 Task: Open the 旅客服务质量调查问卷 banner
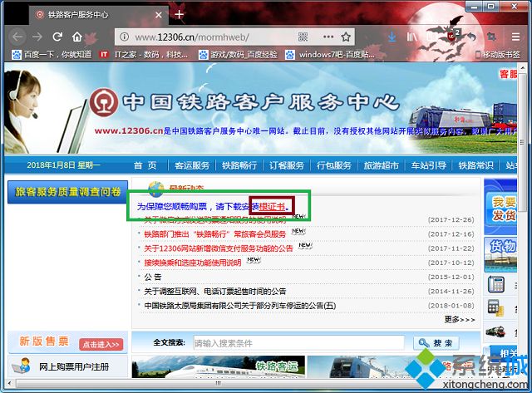tap(67, 192)
